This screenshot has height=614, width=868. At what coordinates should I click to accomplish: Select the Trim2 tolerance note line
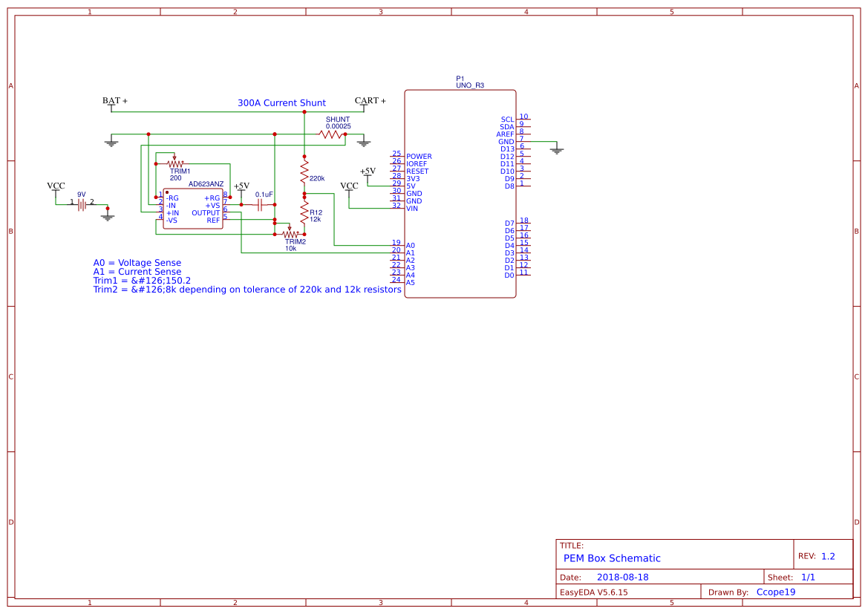point(247,290)
